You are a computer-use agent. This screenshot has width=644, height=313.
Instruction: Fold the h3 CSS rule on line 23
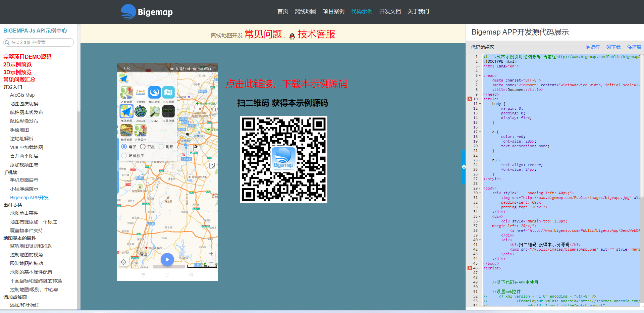tap(480, 160)
